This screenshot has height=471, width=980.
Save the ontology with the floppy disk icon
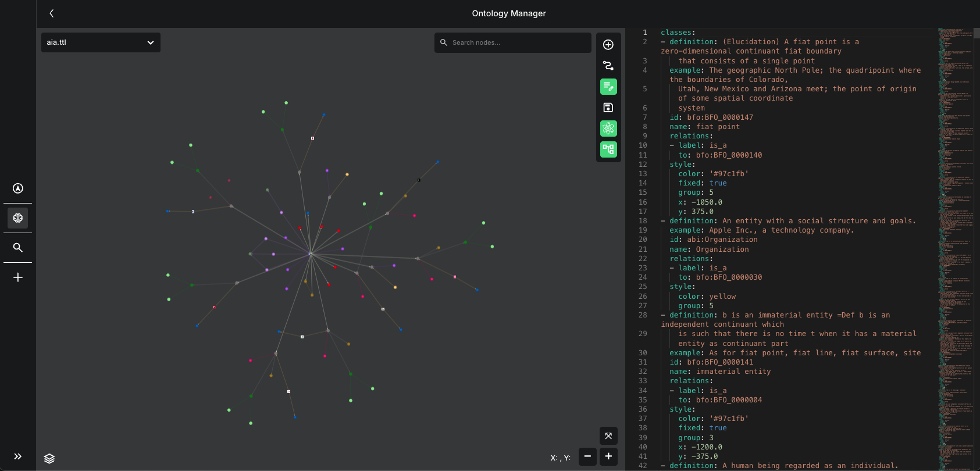pyautogui.click(x=608, y=108)
